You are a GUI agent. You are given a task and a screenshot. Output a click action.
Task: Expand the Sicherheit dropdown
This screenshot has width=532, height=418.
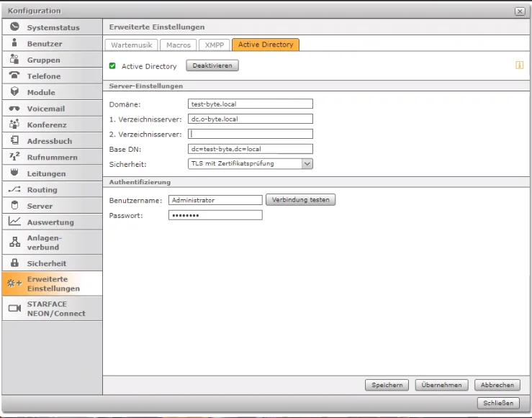(x=307, y=163)
